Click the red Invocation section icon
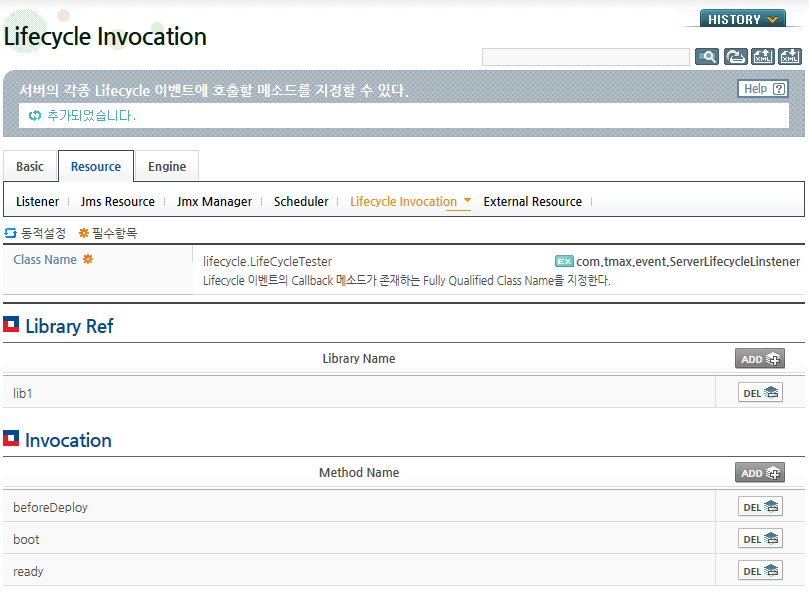This screenshot has height=592, width=809. tap(11, 438)
